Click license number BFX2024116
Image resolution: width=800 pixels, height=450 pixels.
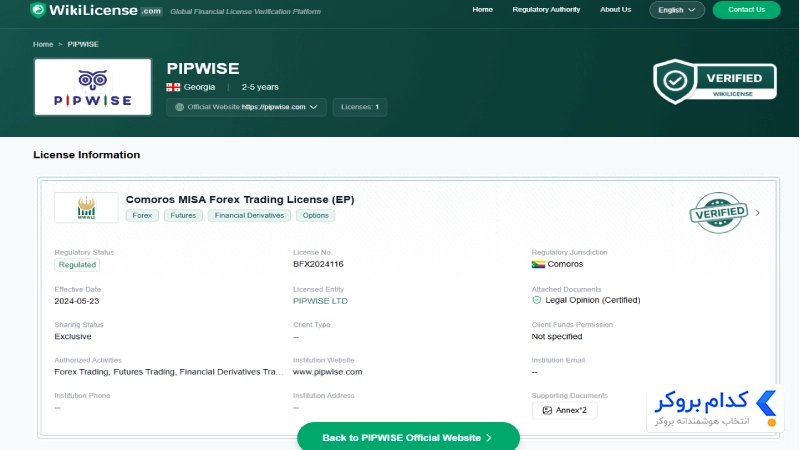point(318,264)
